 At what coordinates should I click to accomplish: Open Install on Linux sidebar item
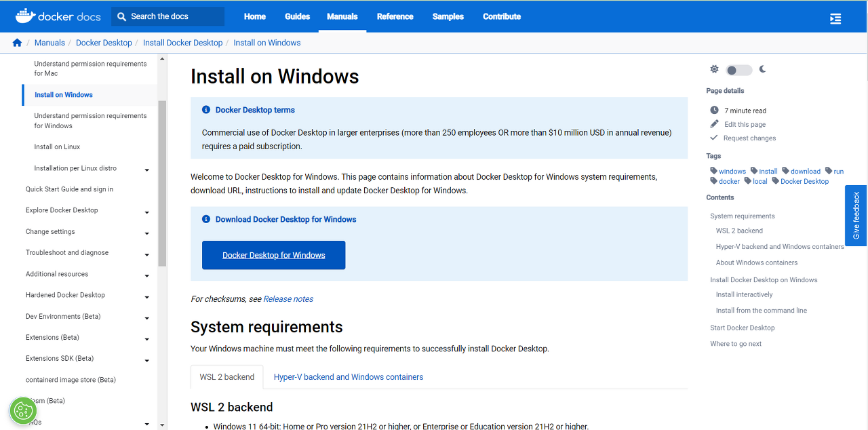(x=57, y=146)
